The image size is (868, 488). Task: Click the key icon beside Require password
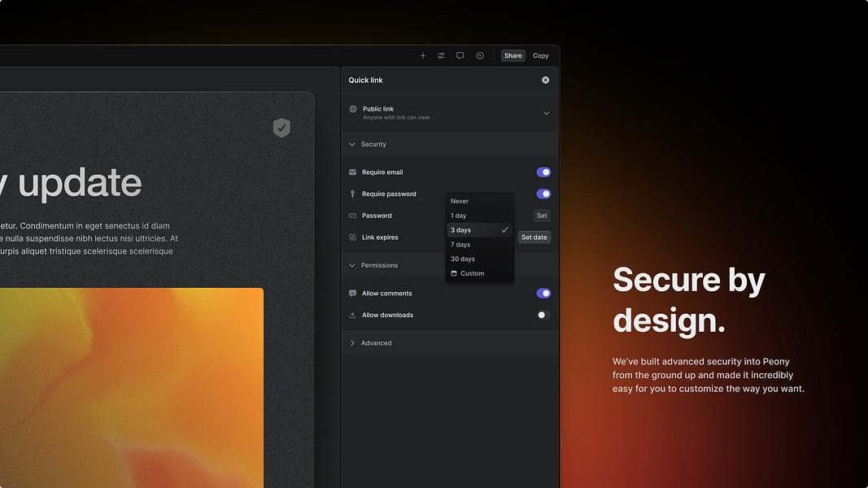coord(352,194)
